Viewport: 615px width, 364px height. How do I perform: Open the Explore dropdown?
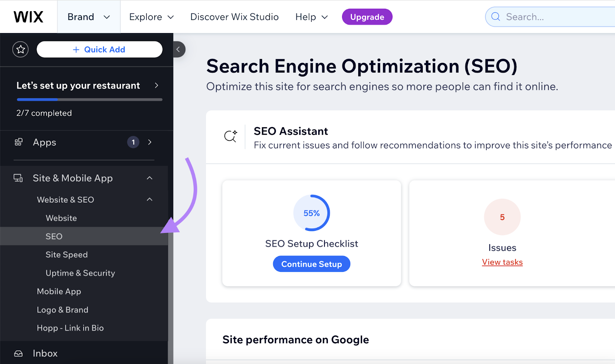tap(151, 17)
